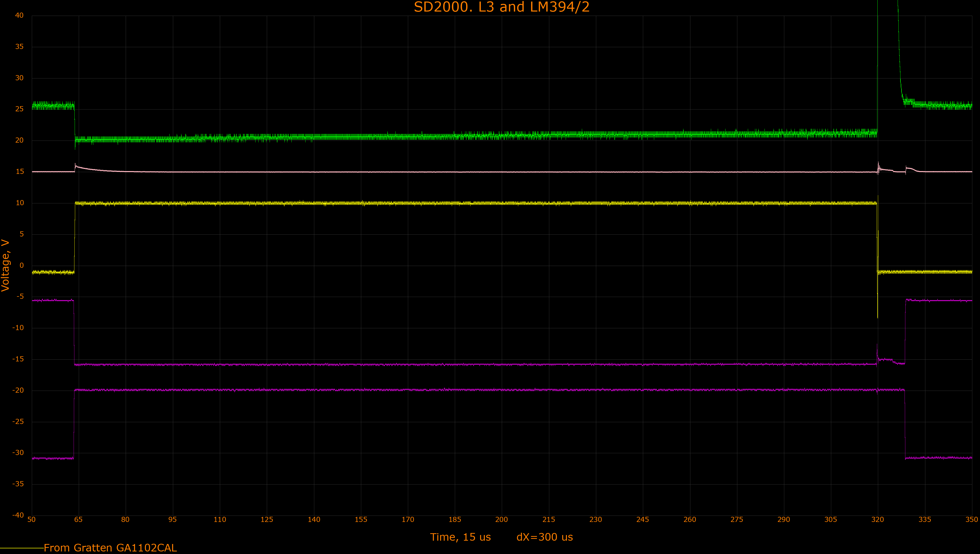The image size is (980, 554).
Task: Click the dX=300 us readout
Action: click(x=544, y=537)
